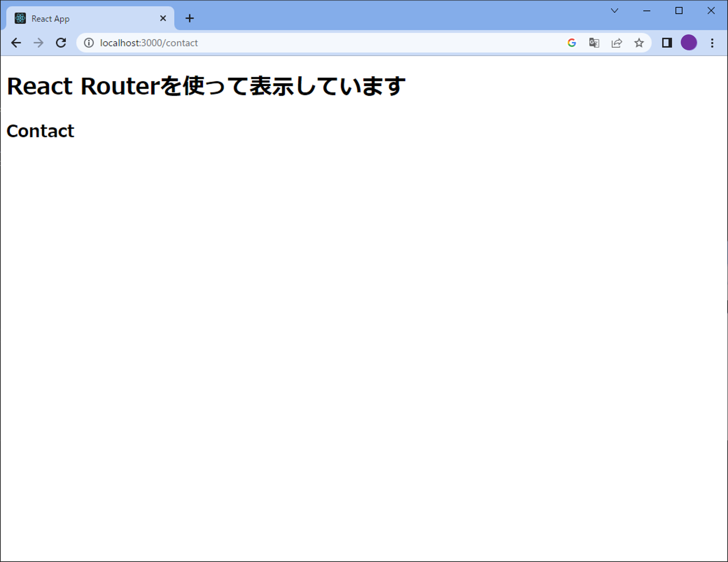Close the React App tab

[x=163, y=18]
